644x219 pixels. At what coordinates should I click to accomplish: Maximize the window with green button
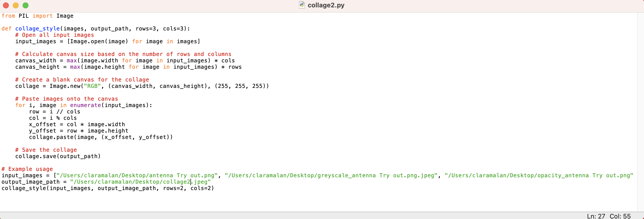[26, 5]
